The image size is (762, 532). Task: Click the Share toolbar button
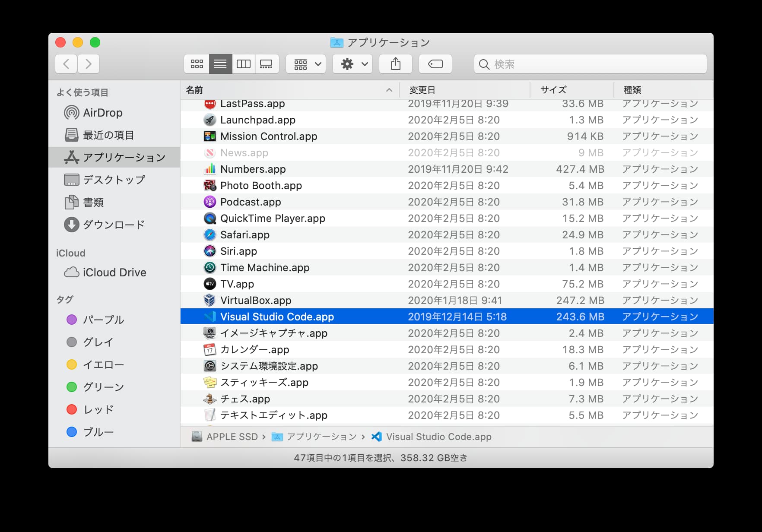(396, 64)
